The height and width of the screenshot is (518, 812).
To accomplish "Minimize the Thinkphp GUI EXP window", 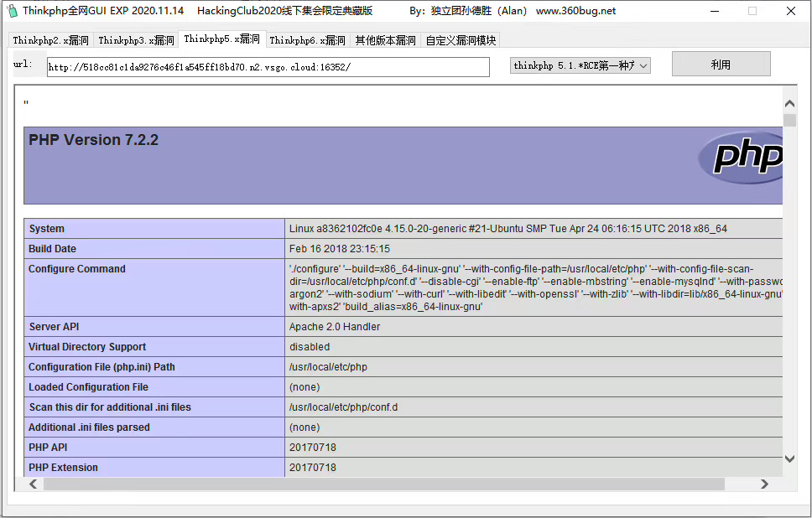I will point(715,11).
